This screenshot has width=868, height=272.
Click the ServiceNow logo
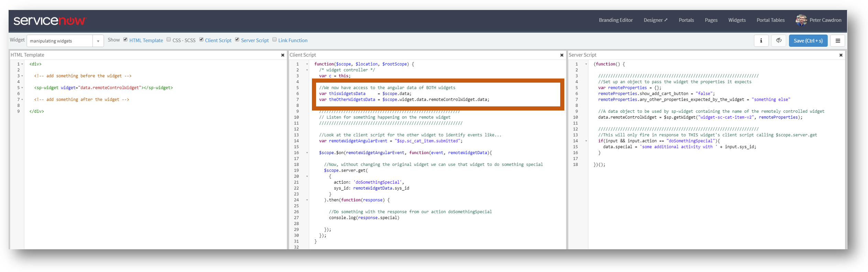click(50, 21)
